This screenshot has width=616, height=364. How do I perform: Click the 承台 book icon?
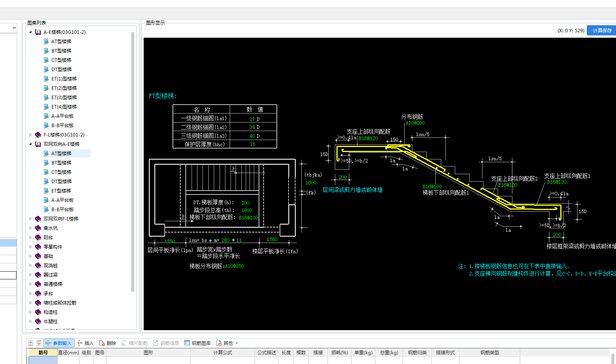tap(38, 294)
